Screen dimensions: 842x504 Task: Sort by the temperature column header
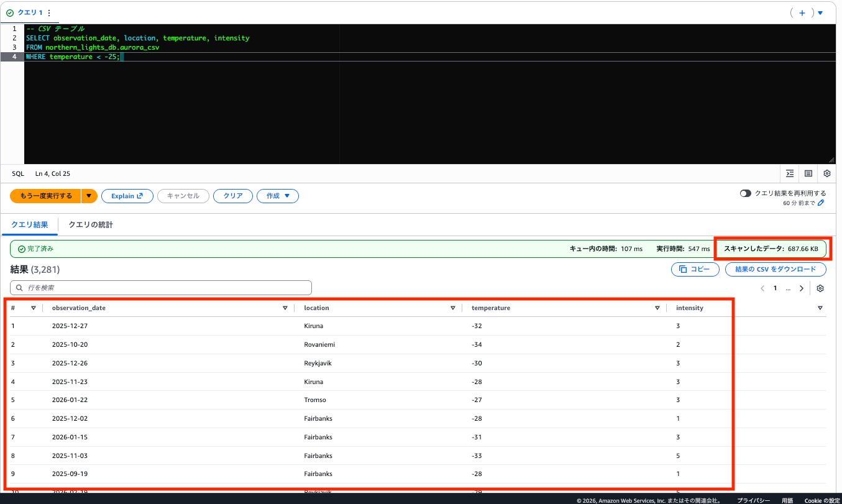(x=491, y=308)
